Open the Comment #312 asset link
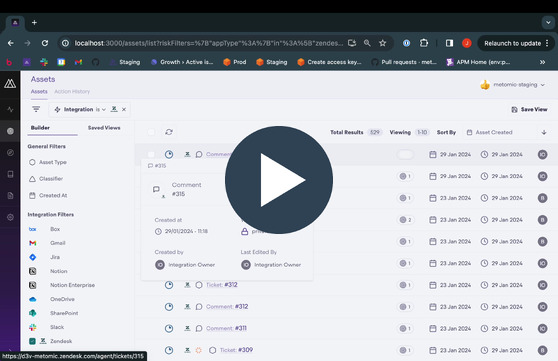The height and width of the screenshot is (361, 558). 227,307
